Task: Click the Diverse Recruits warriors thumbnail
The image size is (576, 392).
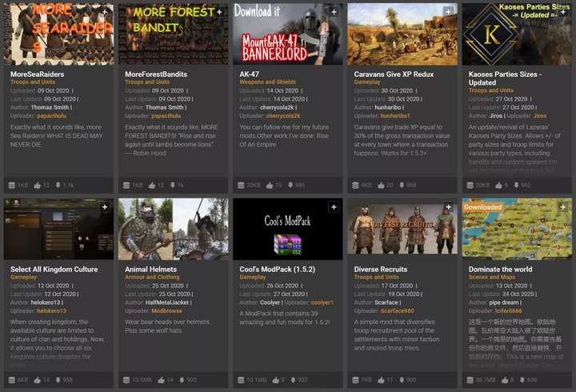Action: click(x=402, y=229)
